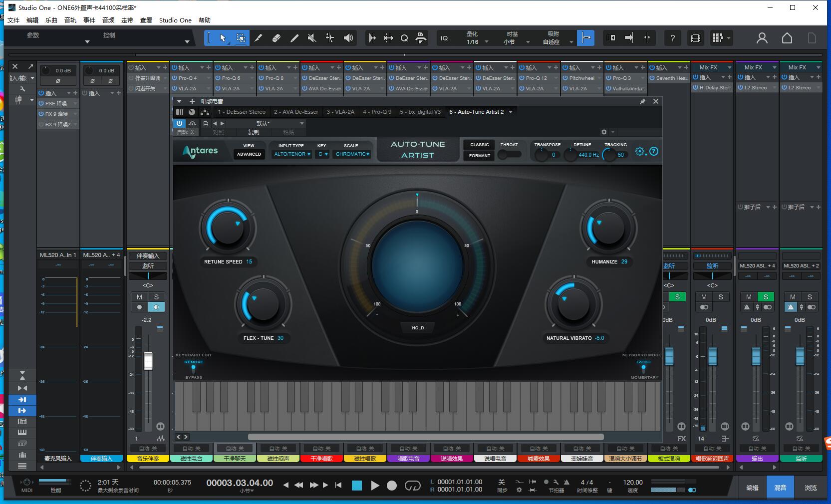Screen dimensions: 831x504
Task: Open the Auto-Tune help icon
Action: point(654,151)
